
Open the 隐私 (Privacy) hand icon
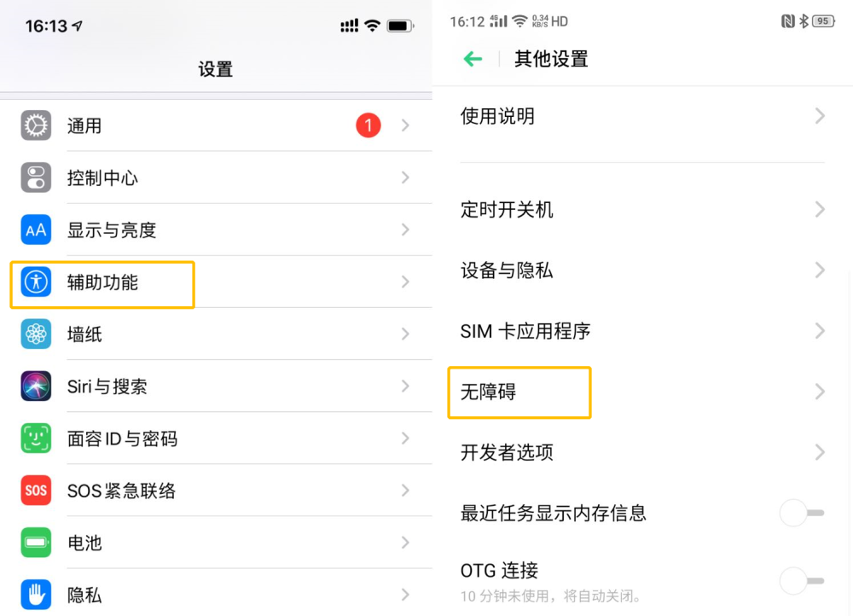click(x=36, y=594)
